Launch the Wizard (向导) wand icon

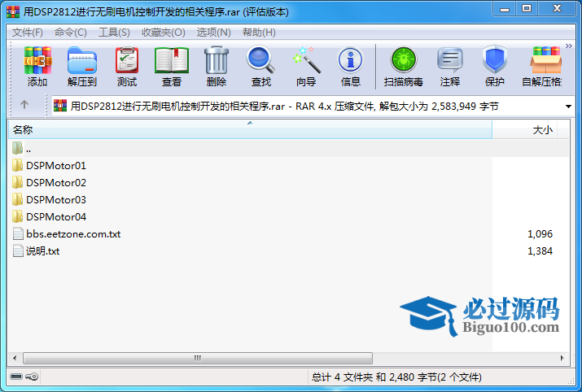tap(306, 59)
